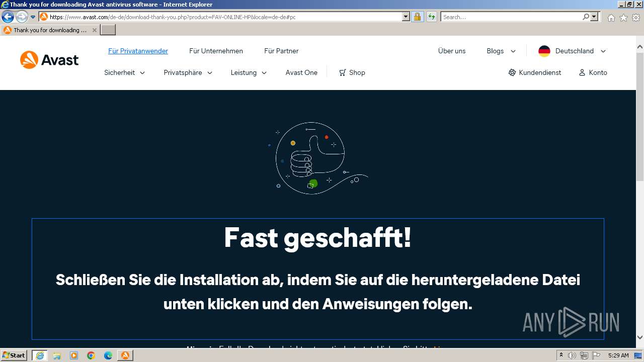The image size is (644, 362).
Task: Open the Avast taskbar icon
Action: pyautogui.click(x=125, y=355)
